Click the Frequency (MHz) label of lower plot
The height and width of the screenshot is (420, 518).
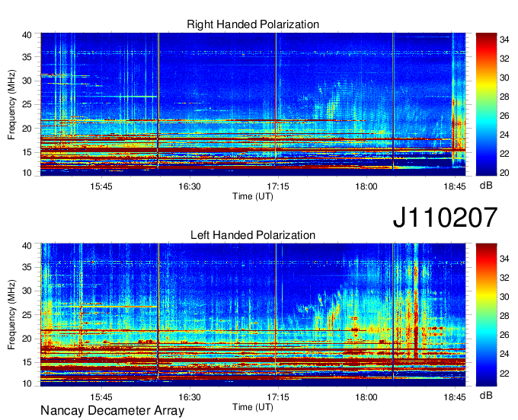point(11,315)
